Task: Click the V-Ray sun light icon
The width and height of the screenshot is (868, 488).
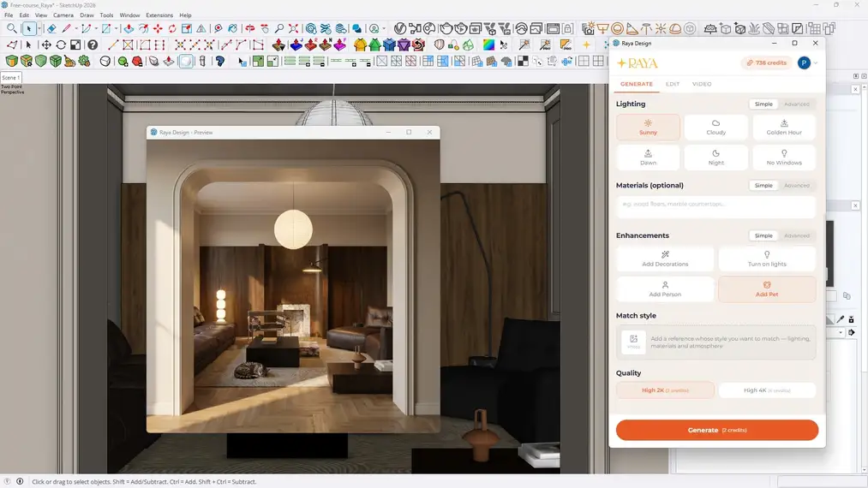Action: click(x=661, y=28)
